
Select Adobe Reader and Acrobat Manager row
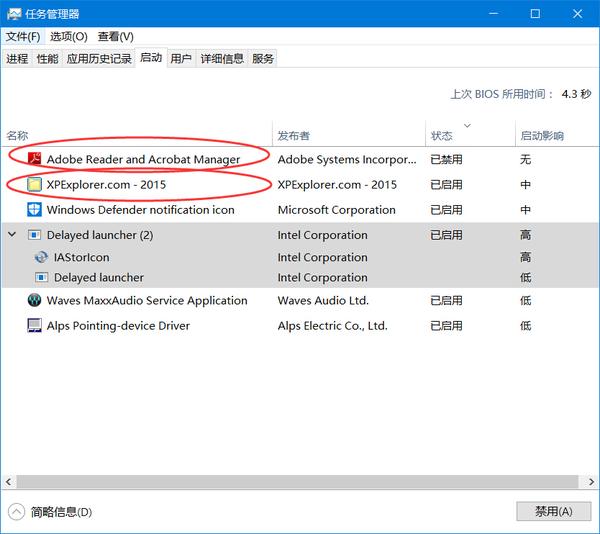point(300,159)
